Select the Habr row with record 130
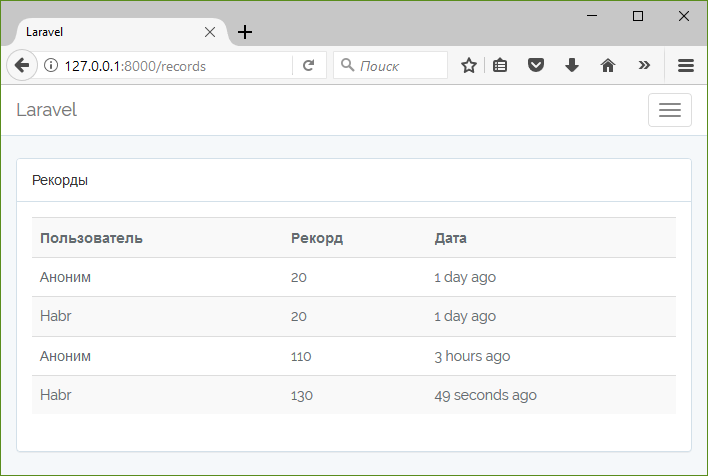Image resolution: width=708 pixels, height=476 pixels. (x=354, y=395)
